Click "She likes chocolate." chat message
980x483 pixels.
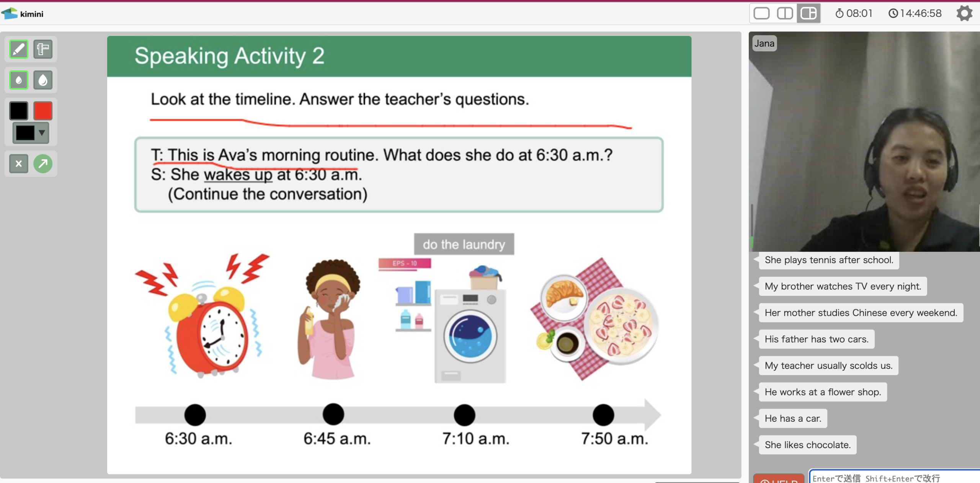click(x=807, y=445)
